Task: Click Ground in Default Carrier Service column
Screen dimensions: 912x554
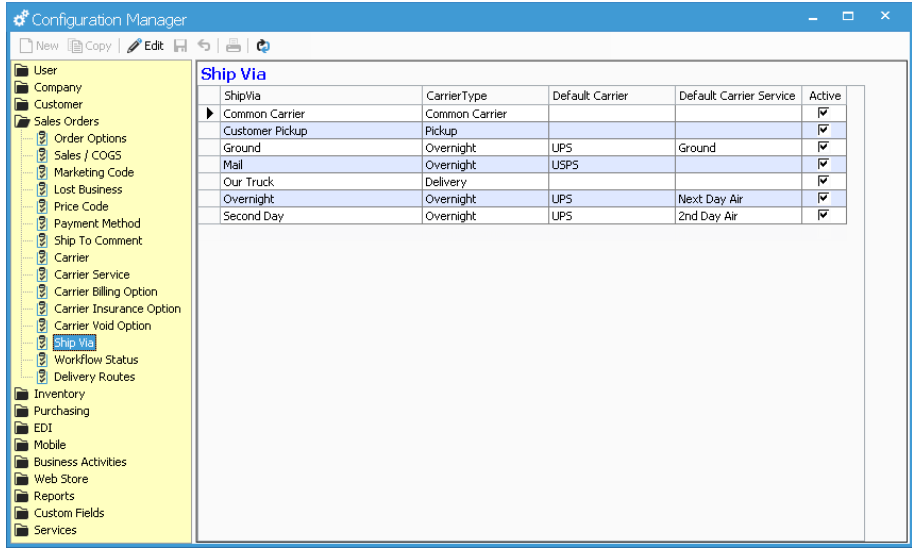Action: pos(738,148)
